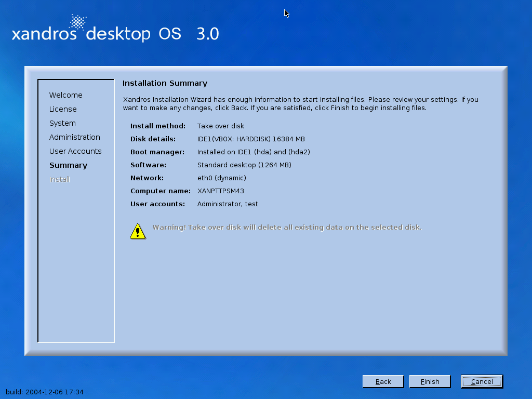Click the 'Computer name:' label
This screenshot has height=399, width=532.
[161, 191]
